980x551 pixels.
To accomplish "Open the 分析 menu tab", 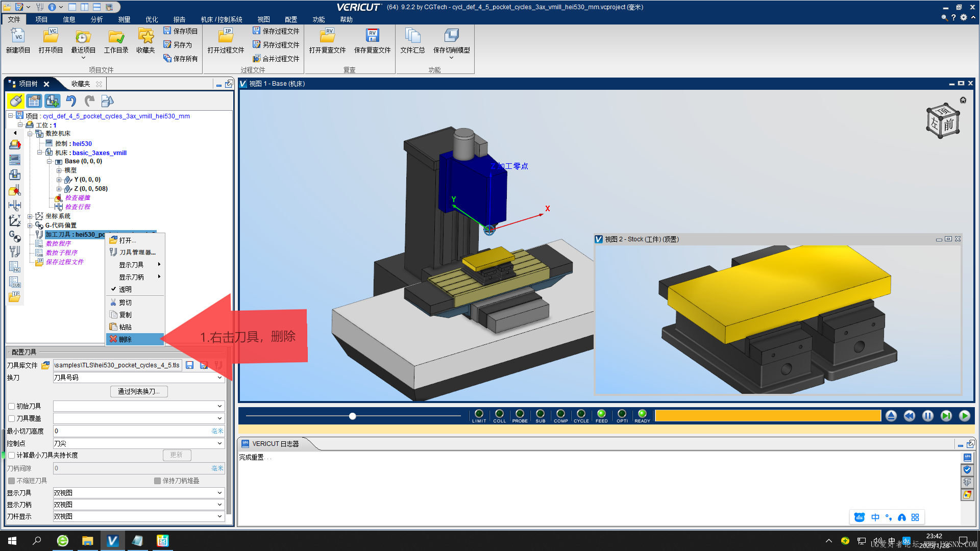I will [96, 19].
